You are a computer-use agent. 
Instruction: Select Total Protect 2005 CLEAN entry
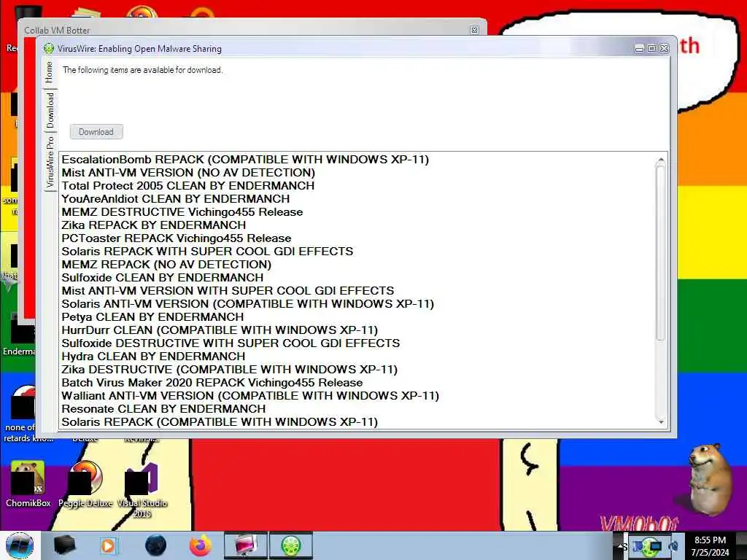187,186
